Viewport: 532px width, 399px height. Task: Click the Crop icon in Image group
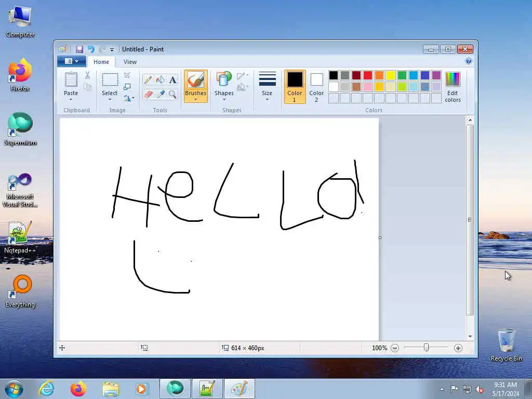127,75
